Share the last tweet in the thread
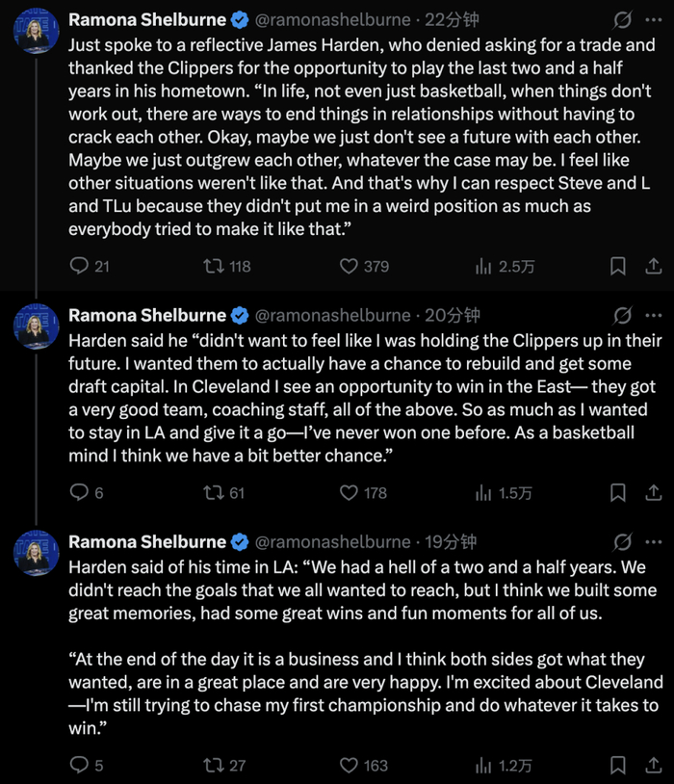The image size is (674, 784). point(652,765)
